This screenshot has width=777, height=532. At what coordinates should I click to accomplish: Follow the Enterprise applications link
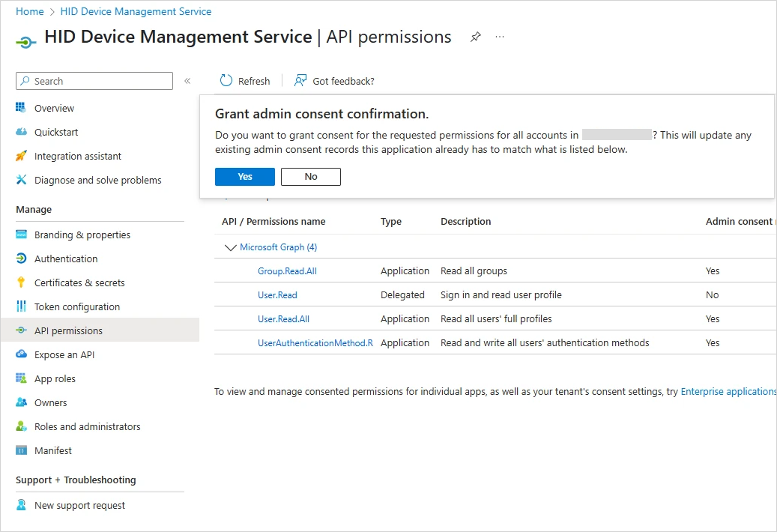[728, 391]
